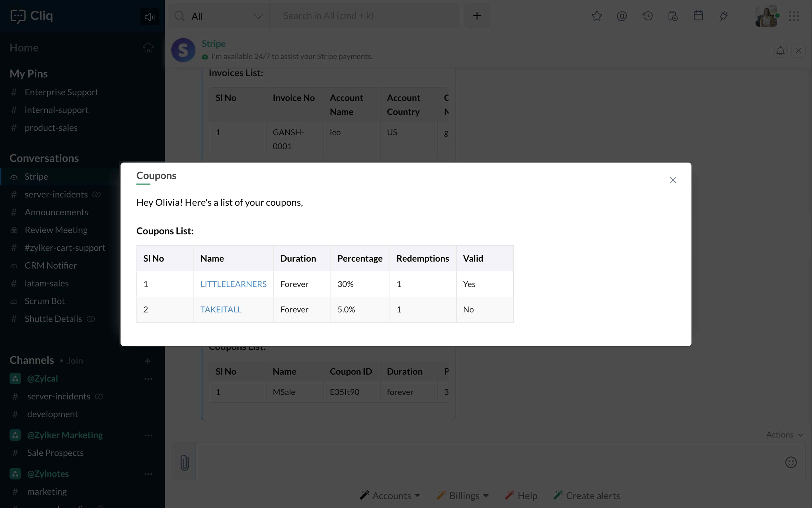Open Sale Prospects channel
This screenshot has width=812, height=508.
pyautogui.click(x=55, y=453)
